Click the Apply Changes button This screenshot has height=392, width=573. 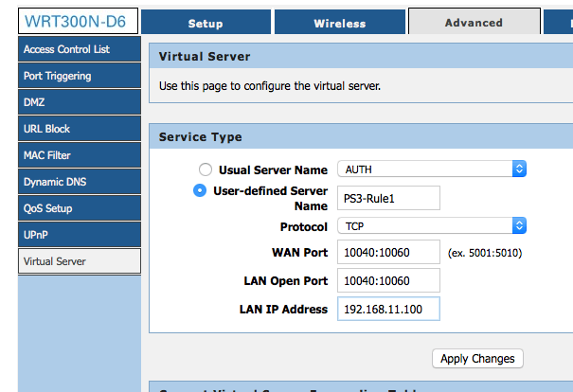477,359
